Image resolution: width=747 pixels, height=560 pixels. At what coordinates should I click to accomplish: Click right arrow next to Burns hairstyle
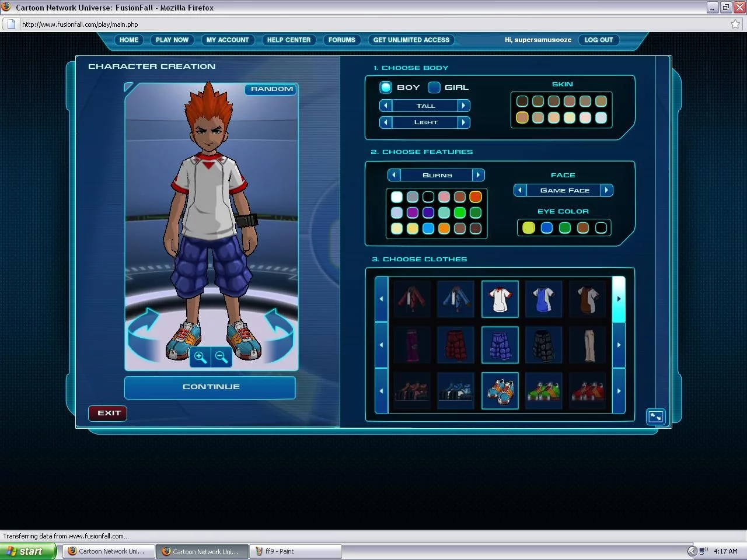478,175
